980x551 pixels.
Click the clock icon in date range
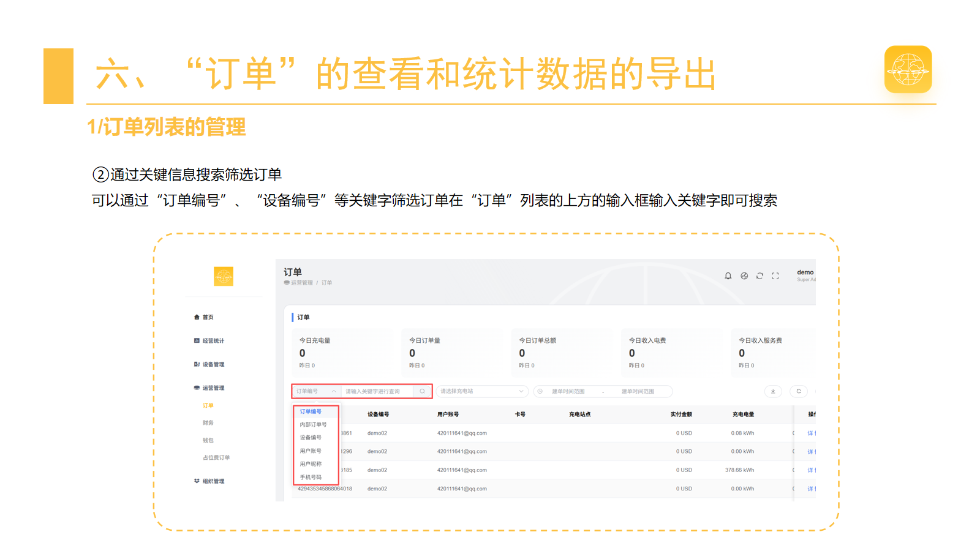click(x=540, y=391)
